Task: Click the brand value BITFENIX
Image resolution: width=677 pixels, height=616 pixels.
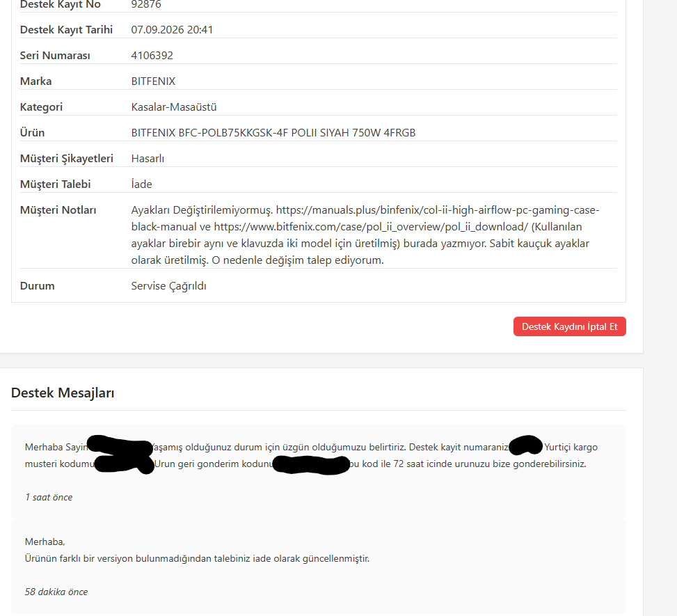Action: [x=153, y=81]
